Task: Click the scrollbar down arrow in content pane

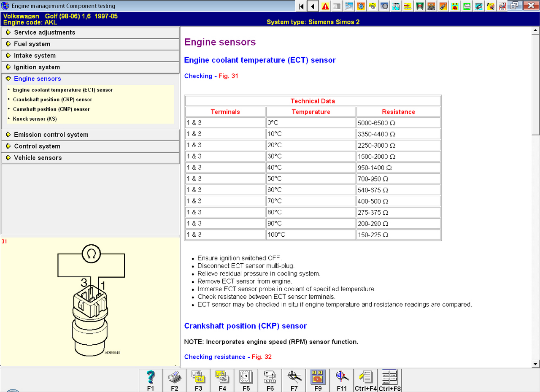Action: point(535,364)
